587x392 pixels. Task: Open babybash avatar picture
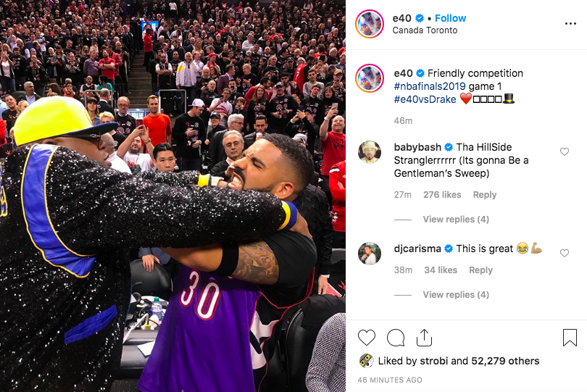pos(370,152)
